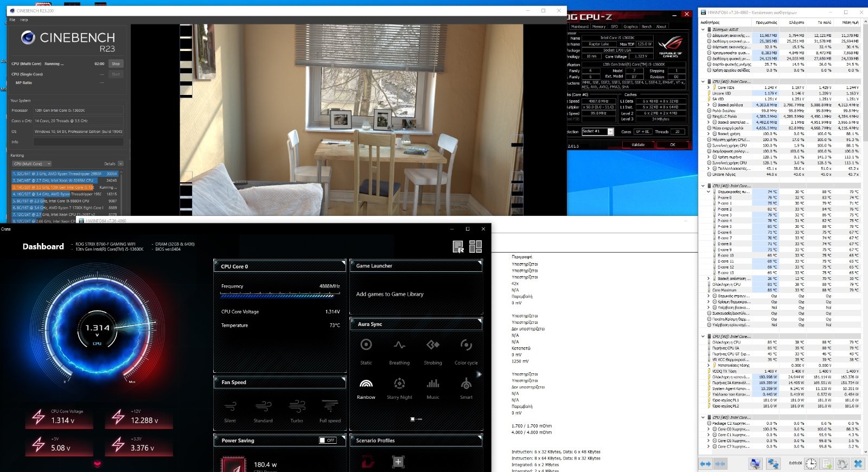Open dashboard layout settings icon
The image size is (868, 472).
click(476, 247)
